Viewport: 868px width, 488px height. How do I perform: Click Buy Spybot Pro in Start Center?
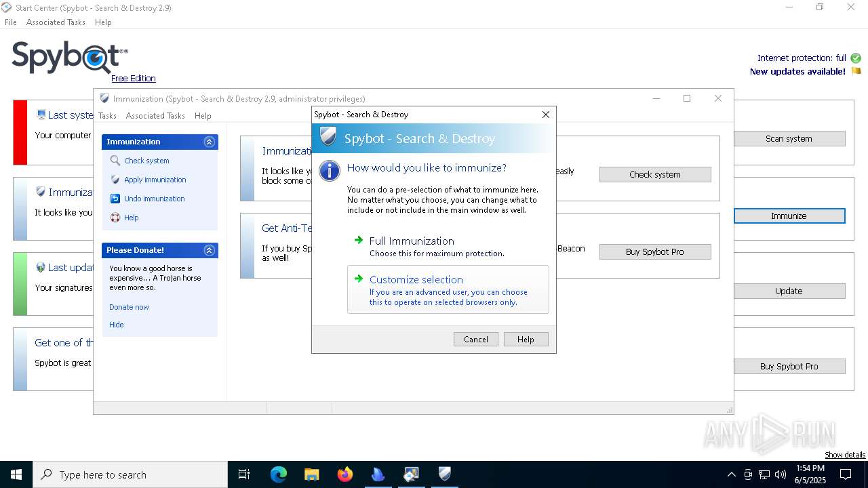click(x=789, y=366)
